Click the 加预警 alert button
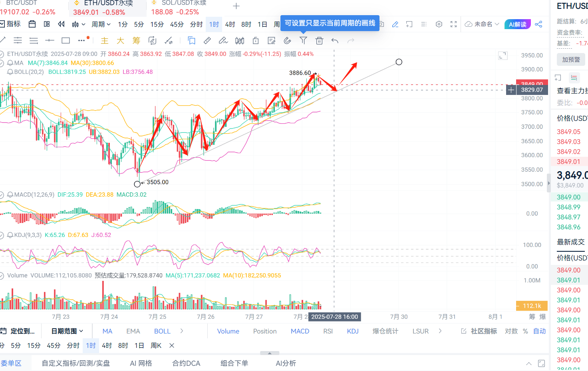Screen dimensions: 588x371 pyautogui.click(x=571, y=59)
